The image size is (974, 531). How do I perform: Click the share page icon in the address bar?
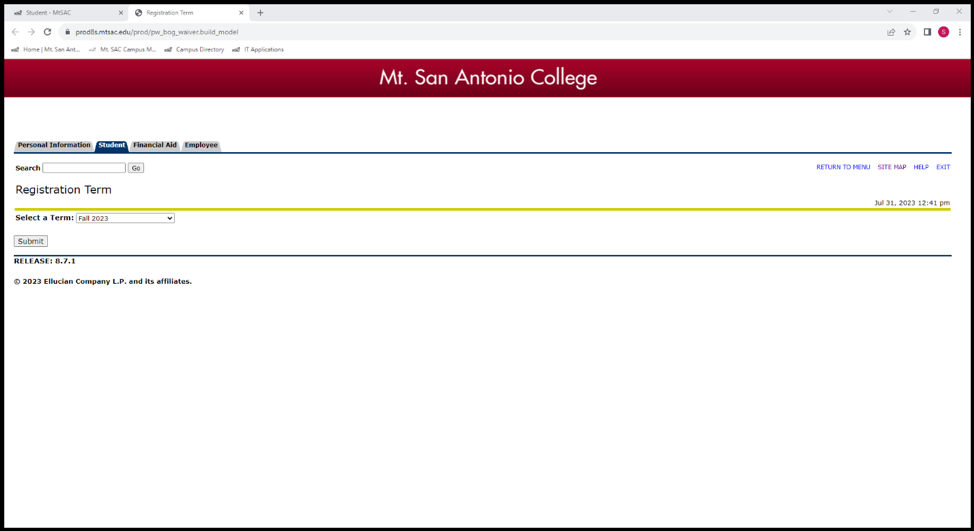pos(891,32)
